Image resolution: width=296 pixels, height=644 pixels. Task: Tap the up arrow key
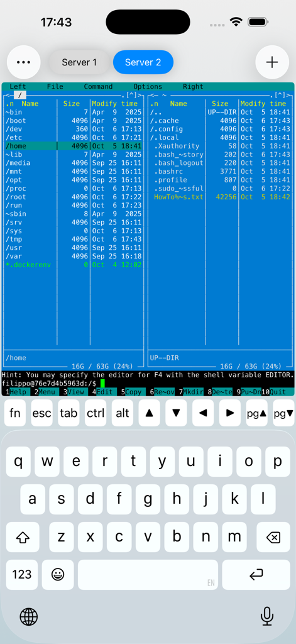[149, 413]
